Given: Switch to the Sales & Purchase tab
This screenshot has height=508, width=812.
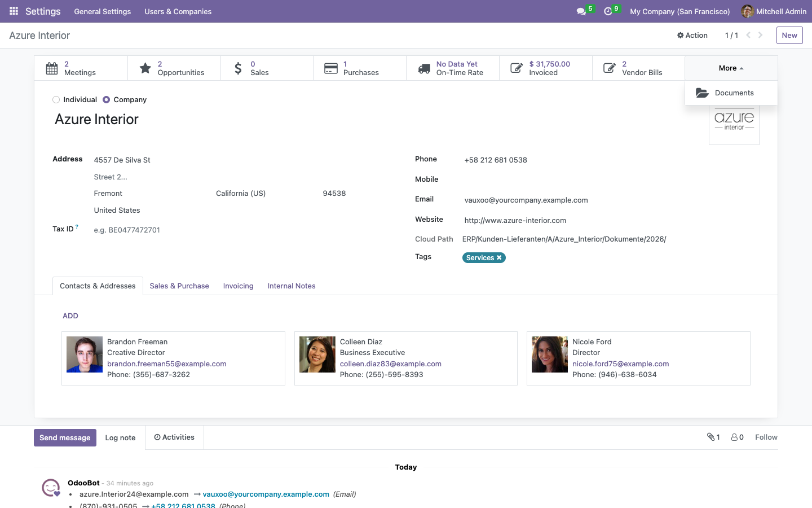Looking at the screenshot, I should pyautogui.click(x=179, y=286).
